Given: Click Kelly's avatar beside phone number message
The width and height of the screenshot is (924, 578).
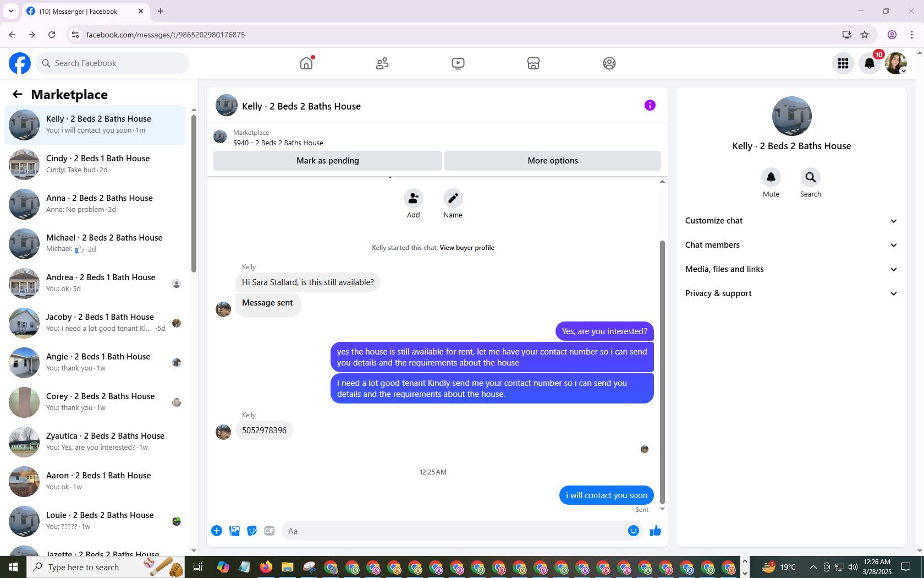Looking at the screenshot, I should pyautogui.click(x=223, y=432).
